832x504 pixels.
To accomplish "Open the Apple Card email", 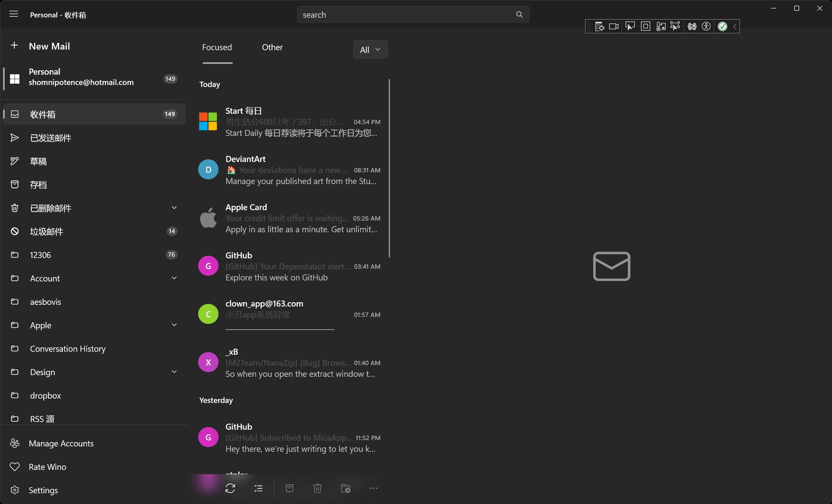I will coord(290,218).
